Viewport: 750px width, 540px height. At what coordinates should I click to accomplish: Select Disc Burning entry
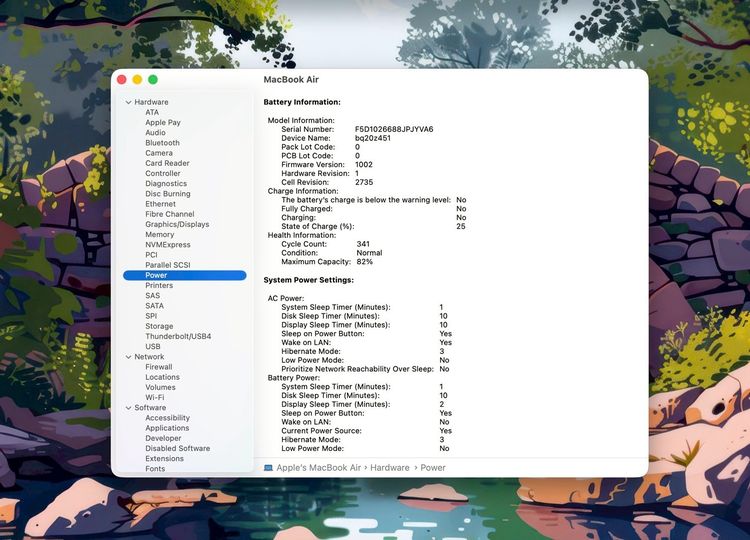point(168,194)
